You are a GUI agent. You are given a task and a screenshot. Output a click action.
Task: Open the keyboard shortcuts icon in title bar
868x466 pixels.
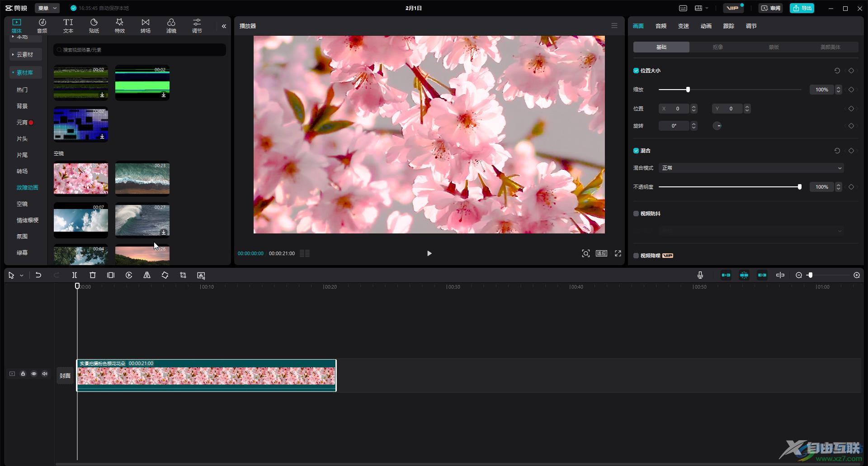[x=683, y=8]
